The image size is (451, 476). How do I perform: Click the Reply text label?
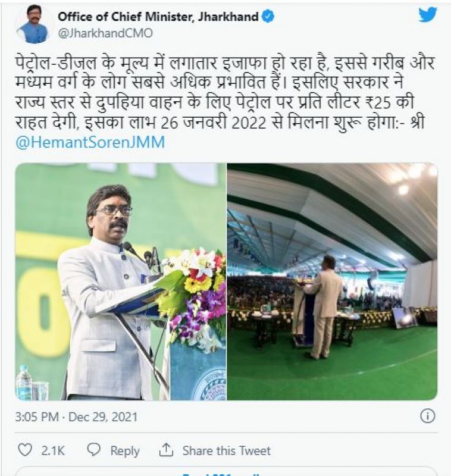125,450
